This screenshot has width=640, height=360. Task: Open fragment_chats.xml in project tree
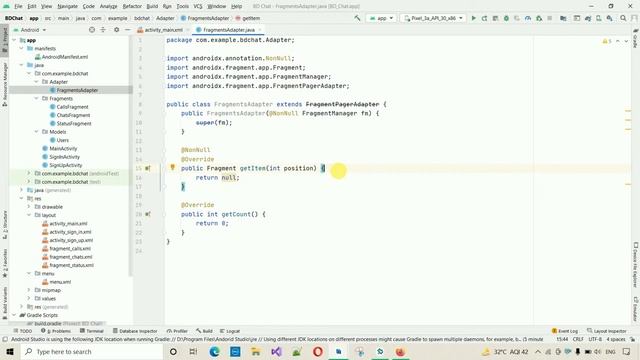[x=71, y=257]
